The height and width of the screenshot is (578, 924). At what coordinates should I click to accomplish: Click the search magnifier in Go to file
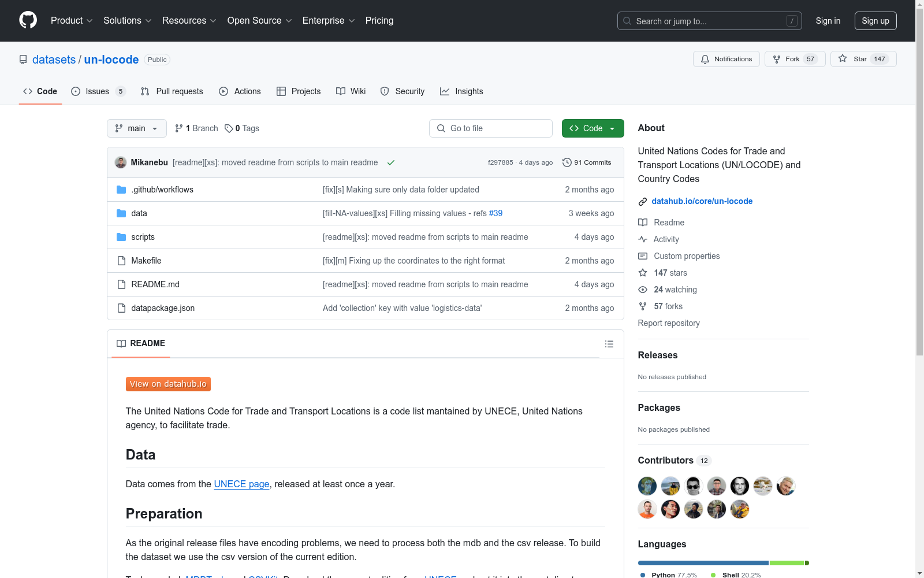441,128
